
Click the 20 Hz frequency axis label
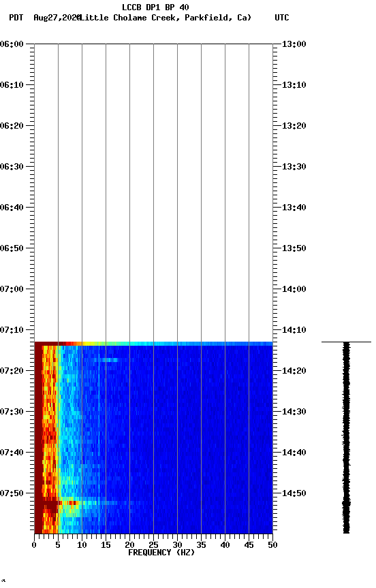coord(129,546)
